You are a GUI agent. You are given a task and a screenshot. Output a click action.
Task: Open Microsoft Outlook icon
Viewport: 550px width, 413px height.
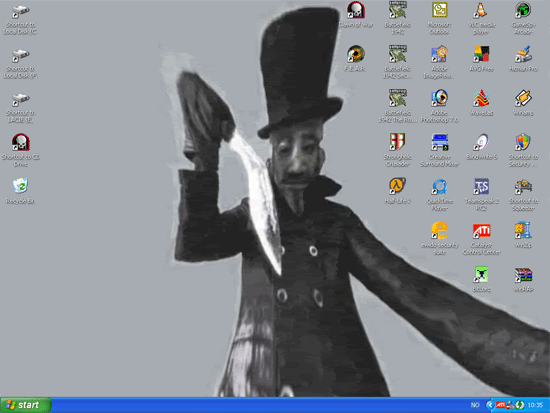pos(440,10)
